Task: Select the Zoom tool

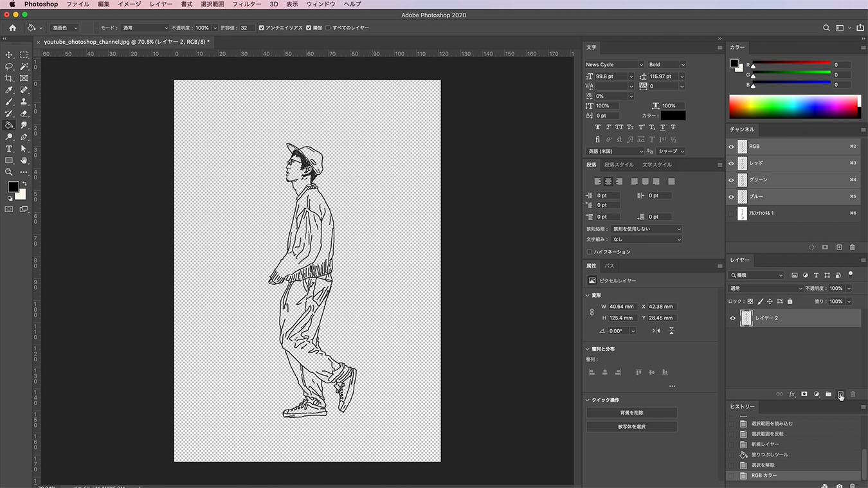Action: click(x=9, y=172)
